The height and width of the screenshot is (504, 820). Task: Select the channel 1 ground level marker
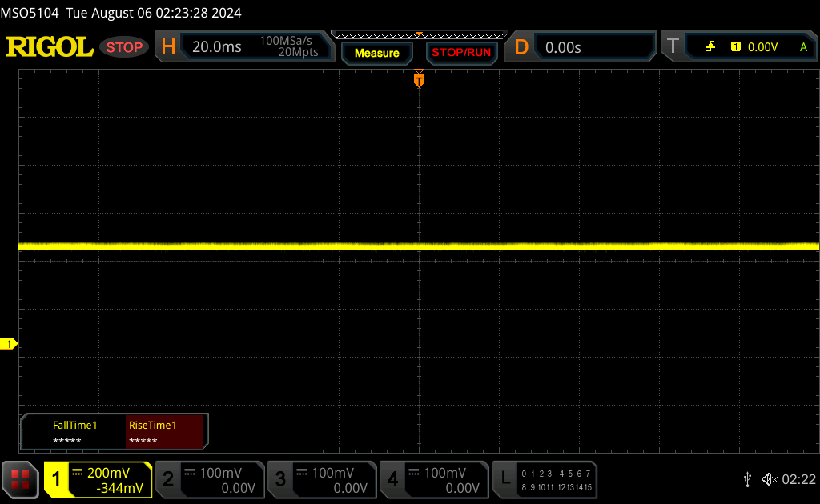9,344
